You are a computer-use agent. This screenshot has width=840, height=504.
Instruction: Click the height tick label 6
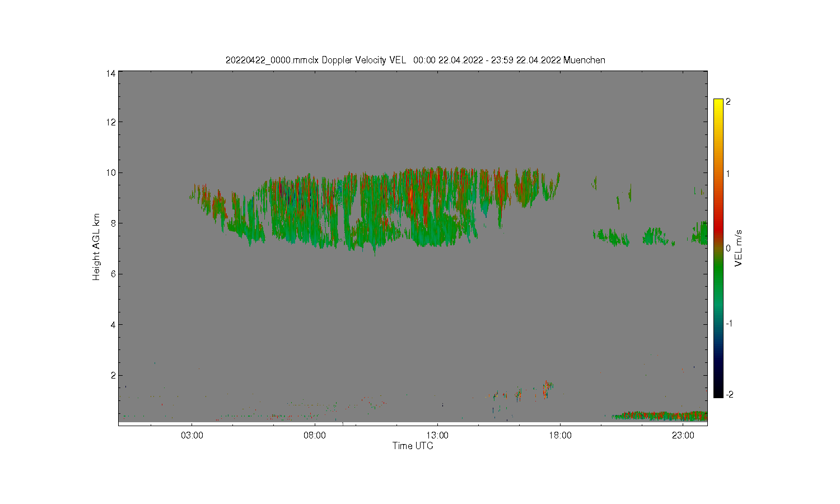coord(113,274)
